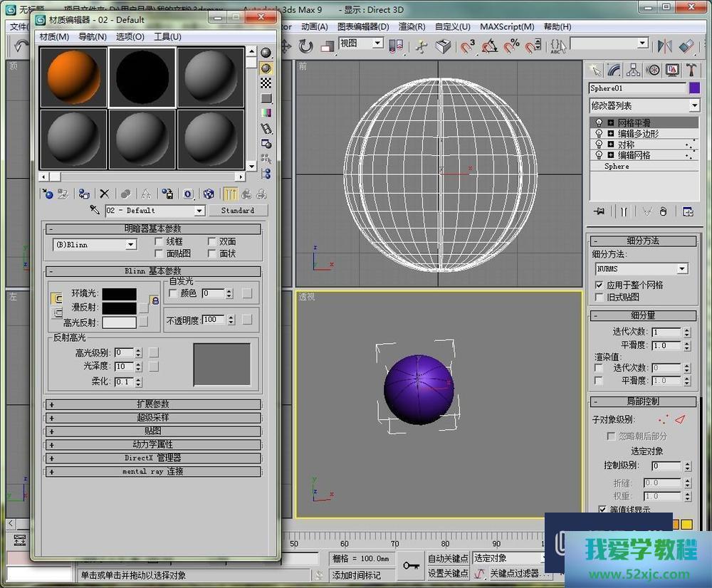The height and width of the screenshot is (588, 712).
Task: Open the 渲染(R) menu
Action: [x=412, y=26]
